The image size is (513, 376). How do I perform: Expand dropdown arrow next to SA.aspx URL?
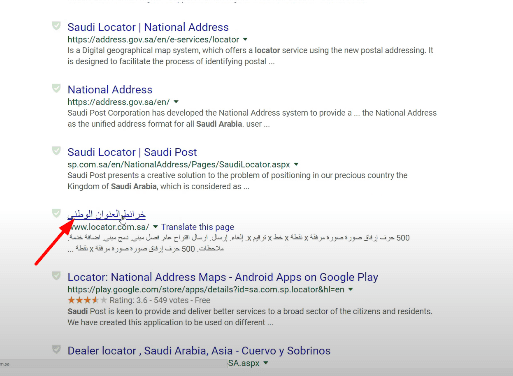[266, 363]
